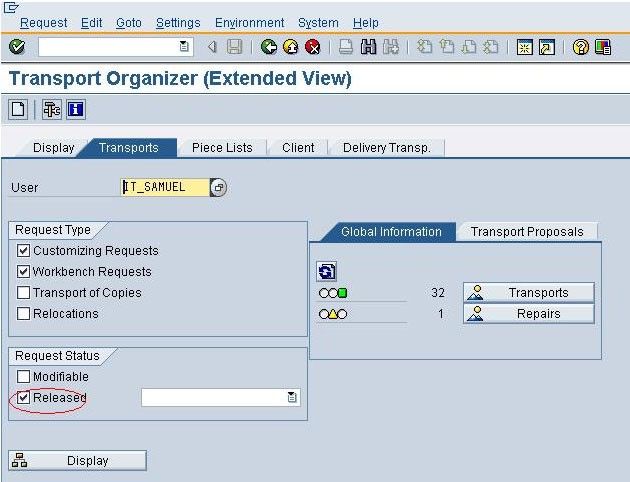Select the Global Information tab
The width and height of the screenshot is (630, 482).
coord(391,232)
